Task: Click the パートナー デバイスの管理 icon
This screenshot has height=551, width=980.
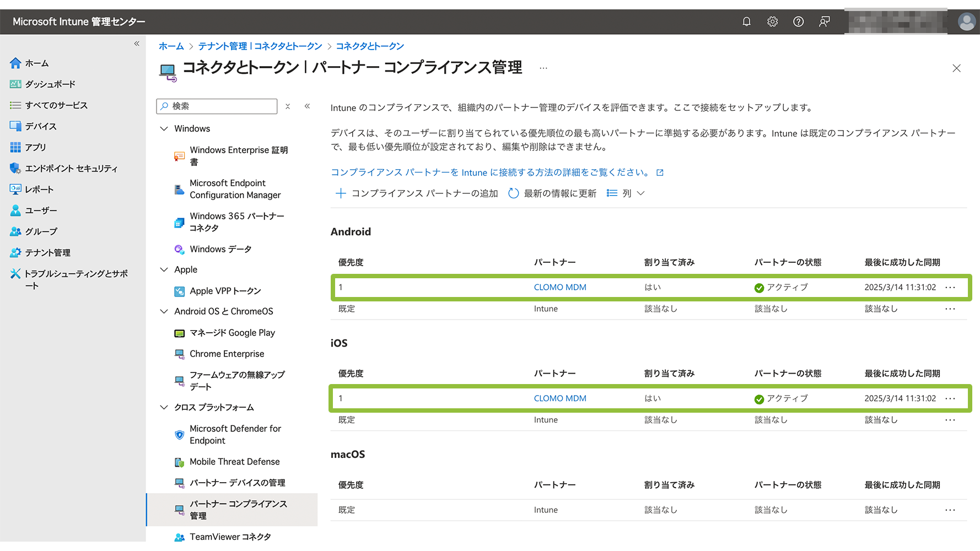Action: click(179, 483)
